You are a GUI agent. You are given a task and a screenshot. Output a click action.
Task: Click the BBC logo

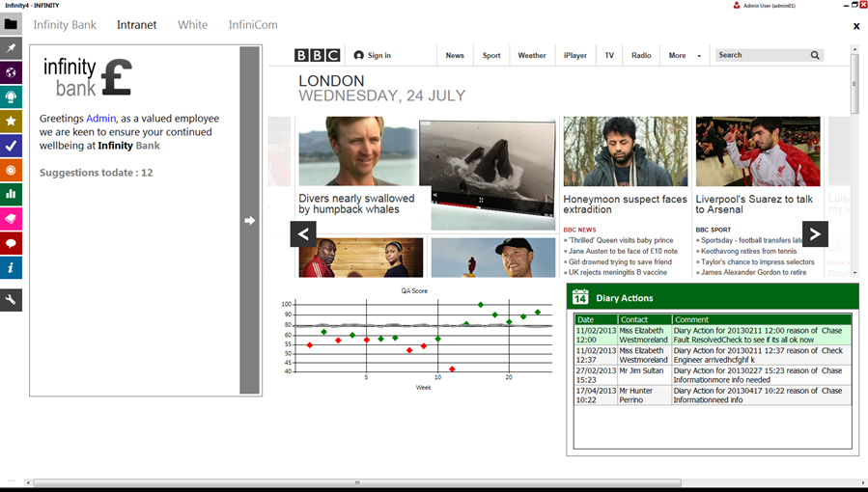[x=318, y=55]
